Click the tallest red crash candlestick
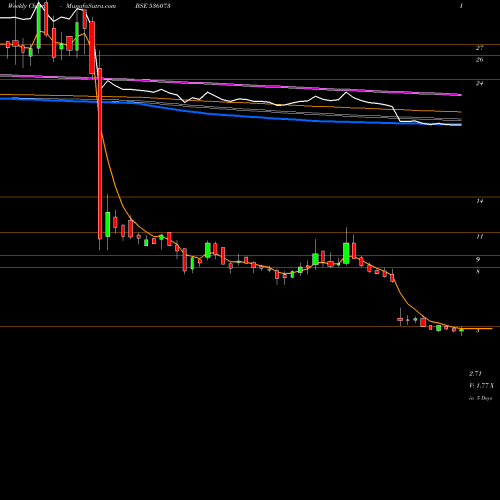The height and width of the screenshot is (500, 500). [100, 154]
